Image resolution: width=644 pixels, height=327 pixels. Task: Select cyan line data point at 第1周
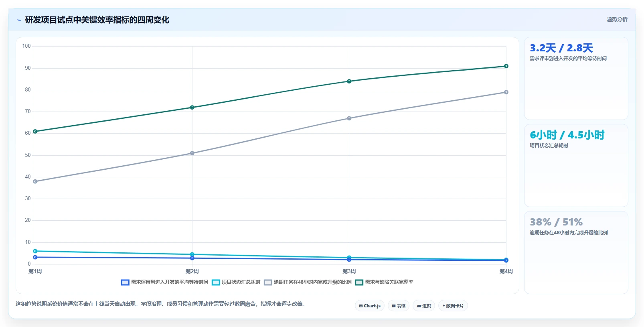point(35,251)
